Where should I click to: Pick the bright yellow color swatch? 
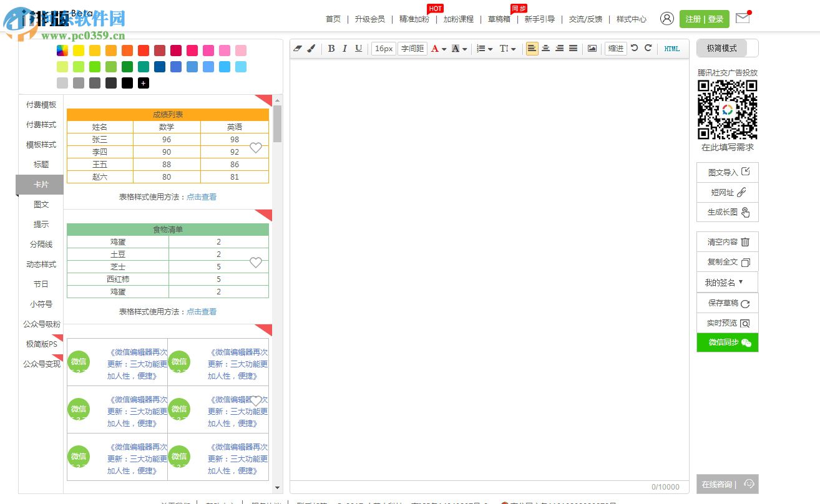click(x=79, y=51)
